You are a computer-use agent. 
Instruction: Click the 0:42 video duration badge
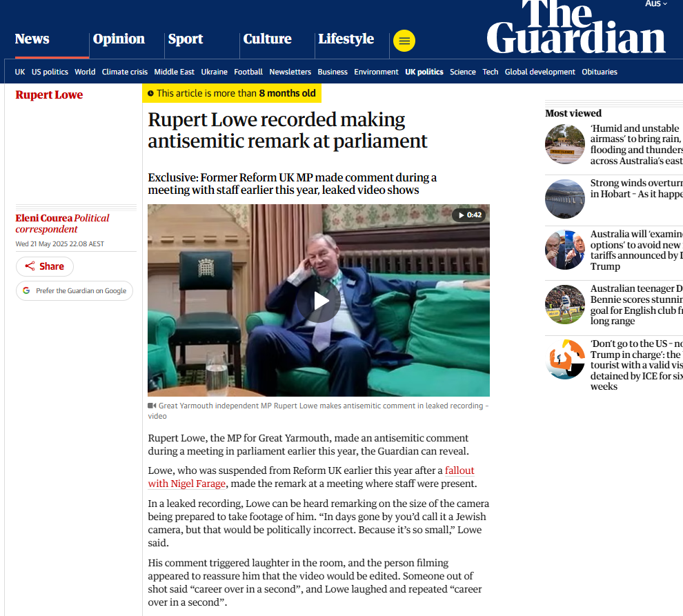469,215
